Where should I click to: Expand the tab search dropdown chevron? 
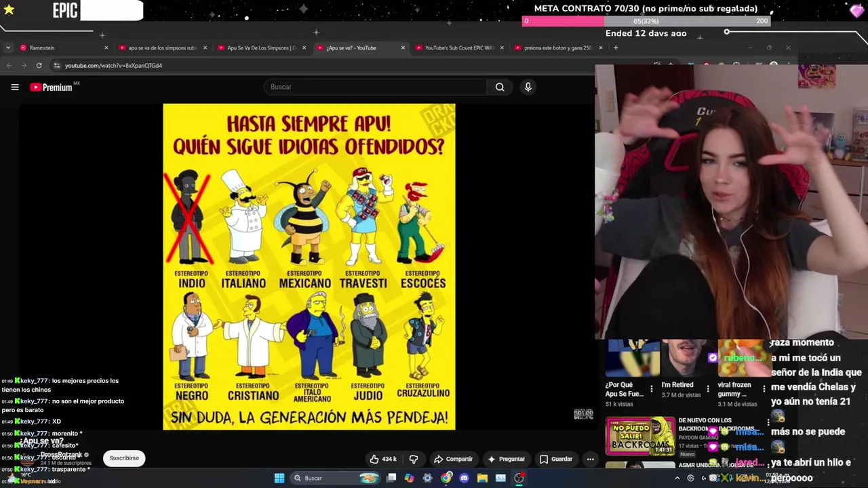pyautogui.click(x=7, y=48)
